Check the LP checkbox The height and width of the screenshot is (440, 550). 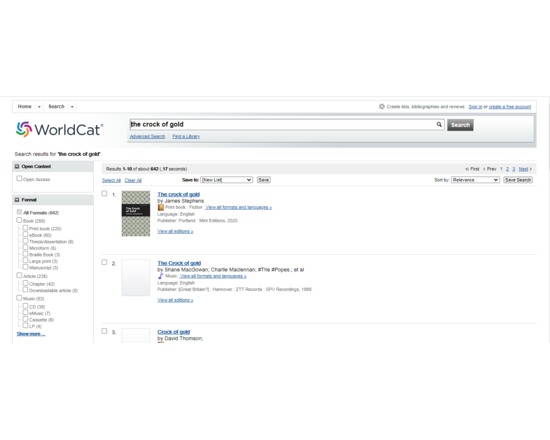click(25, 326)
